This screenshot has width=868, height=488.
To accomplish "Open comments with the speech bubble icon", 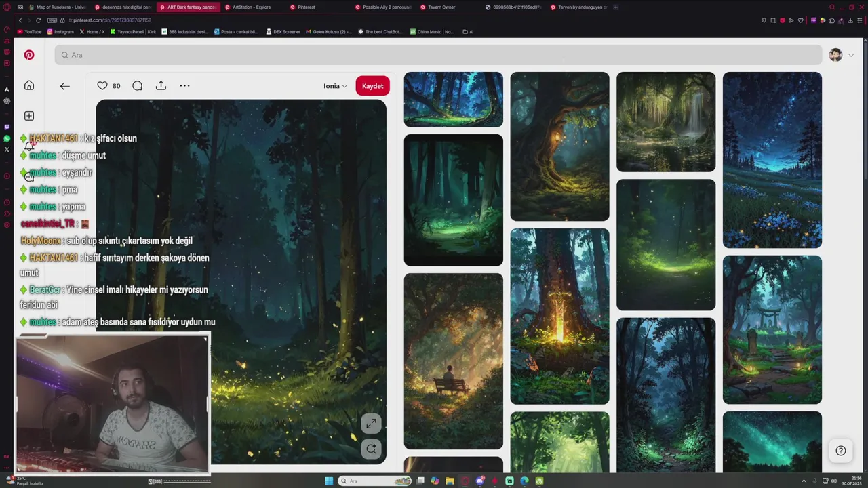I will tap(138, 85).
